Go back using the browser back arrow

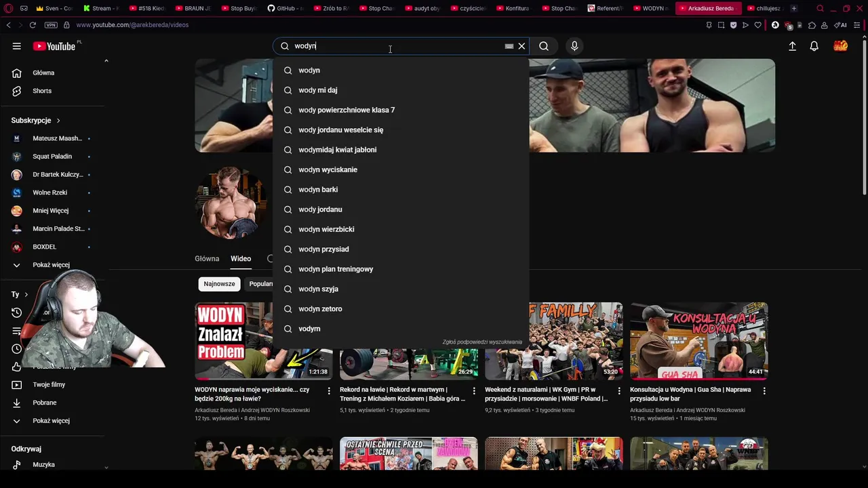[8, 25]
